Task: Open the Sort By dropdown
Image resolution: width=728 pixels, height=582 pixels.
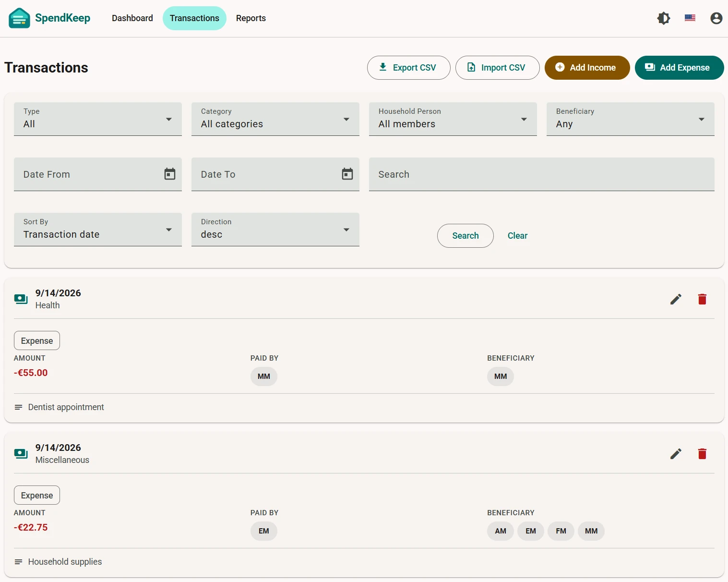Action: pyautogui.click(x=98, y=230)
